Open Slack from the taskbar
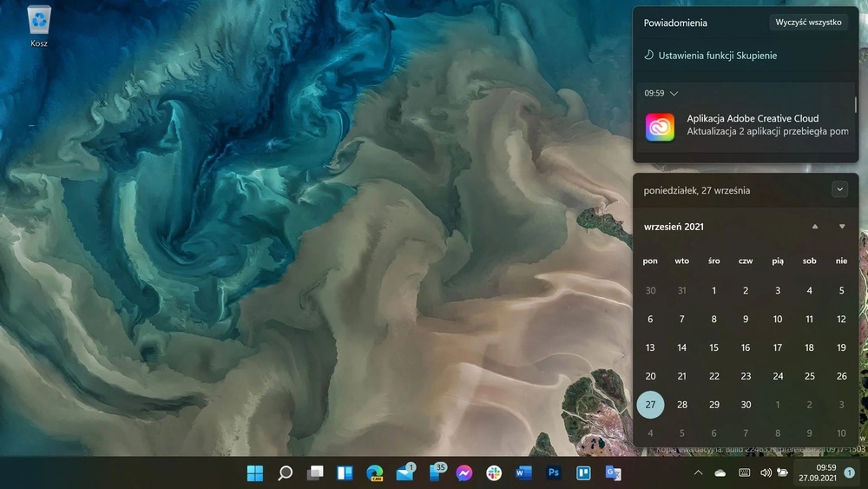 click(x=494, y=473)
